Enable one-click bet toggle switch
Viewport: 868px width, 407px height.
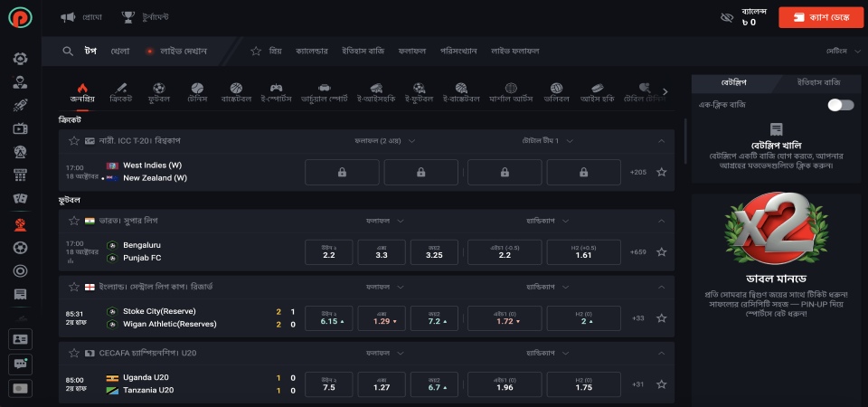pyautogui.click(x=840, y=105)
